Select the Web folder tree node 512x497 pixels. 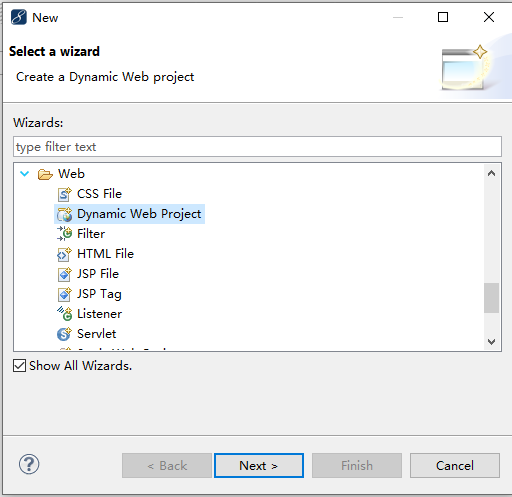[71, 174]
